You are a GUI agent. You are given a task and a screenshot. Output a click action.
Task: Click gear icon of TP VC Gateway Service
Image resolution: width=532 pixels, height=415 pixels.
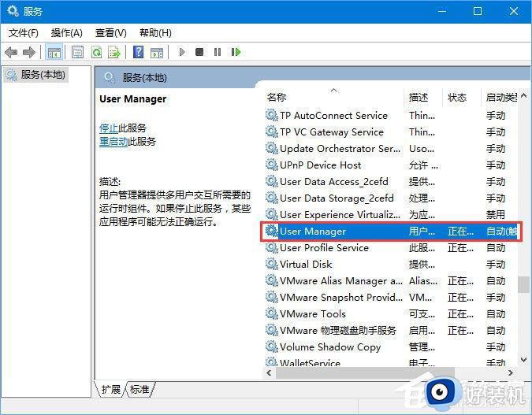pyautogui.click(x=271, y=132)
